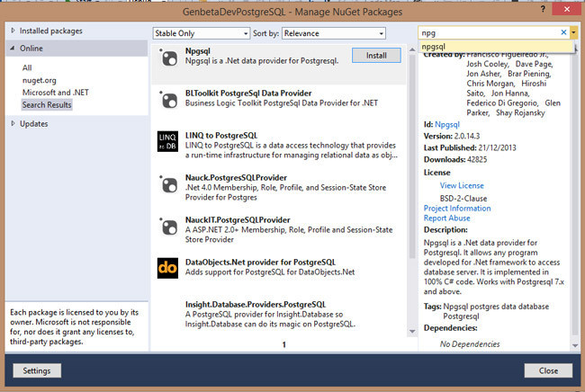Select nuget.org under Online sources
585x392 pixels.
40,80
